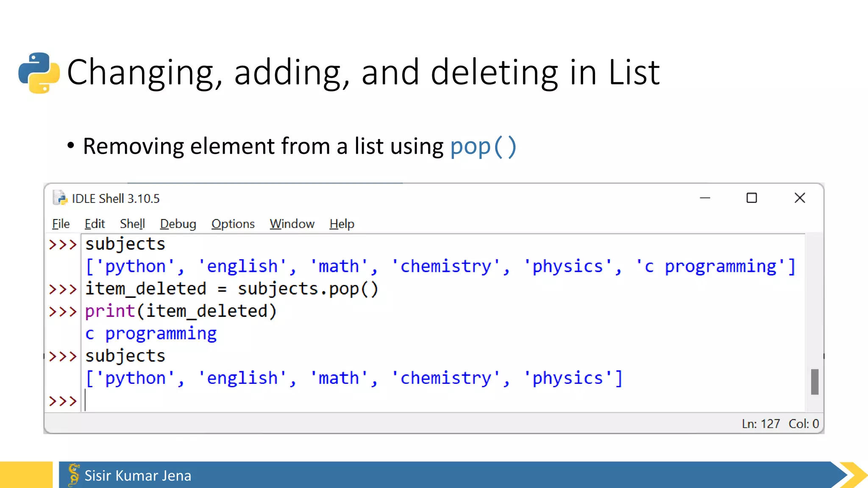Minimize the IDLE Shell window
The image size is (868, 488).
pos(705,198)
